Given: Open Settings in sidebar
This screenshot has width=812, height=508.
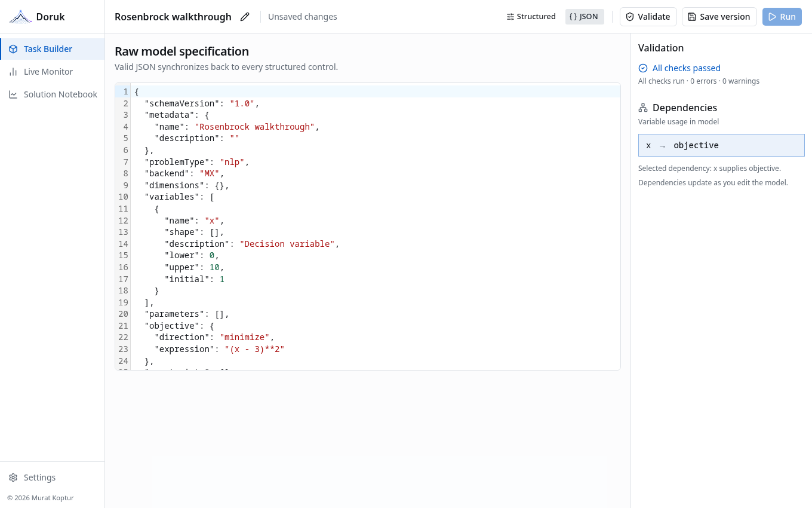Looking at the screenshot, I should 53,478.
